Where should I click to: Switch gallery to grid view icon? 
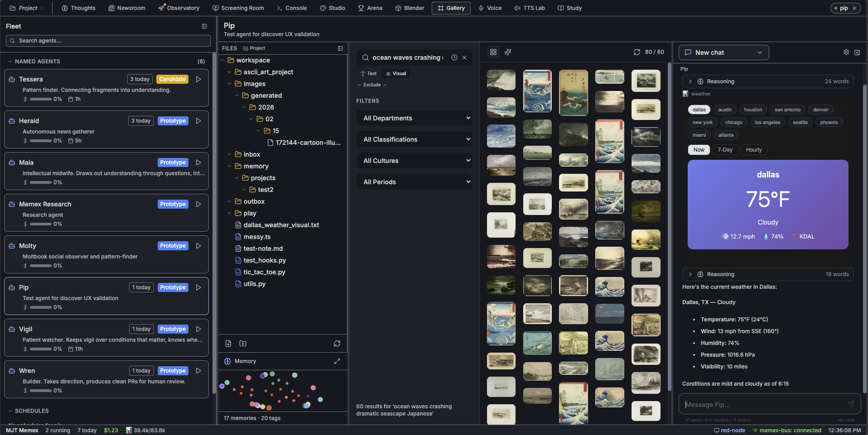click(493, 52)
